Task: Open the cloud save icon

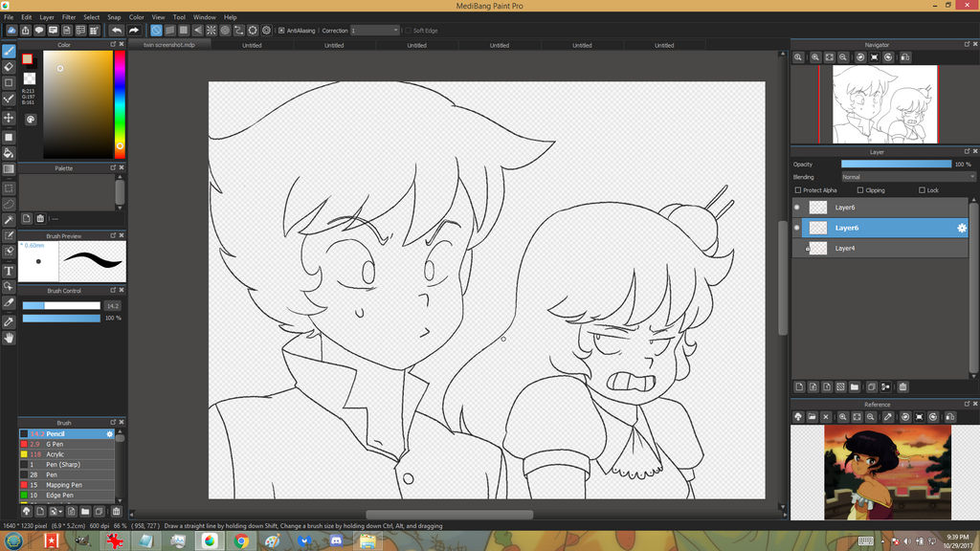Action: (11, 30)
